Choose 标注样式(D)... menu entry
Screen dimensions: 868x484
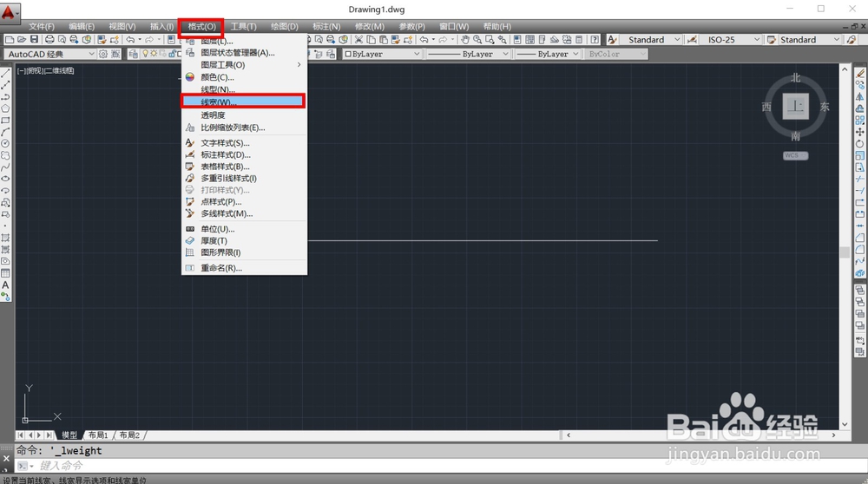tap(245, 155)
